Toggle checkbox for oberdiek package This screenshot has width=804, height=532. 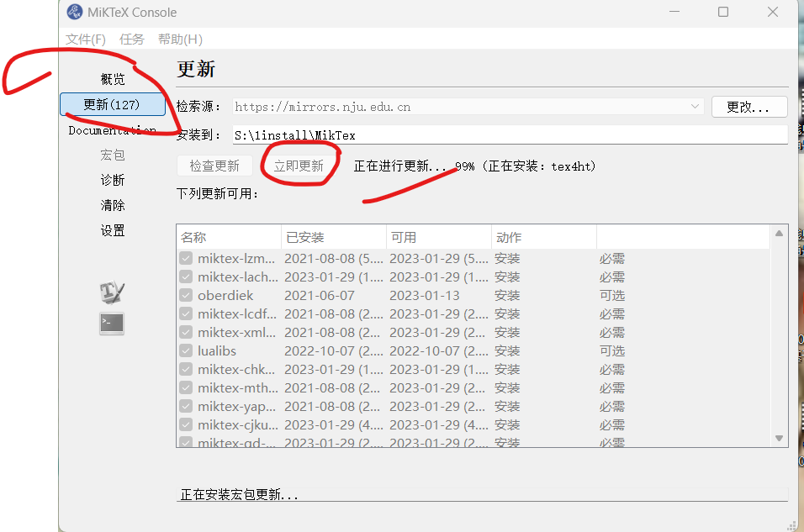point(186,295)
